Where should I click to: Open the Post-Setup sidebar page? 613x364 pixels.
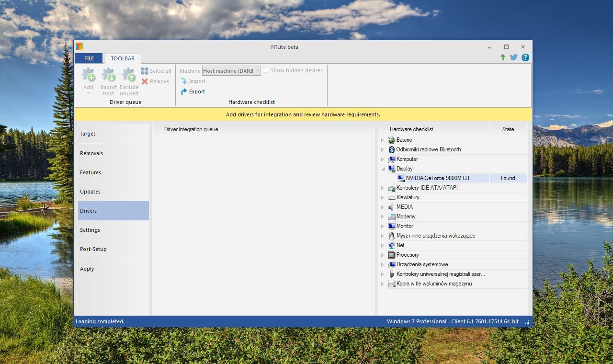click(114, 249)
